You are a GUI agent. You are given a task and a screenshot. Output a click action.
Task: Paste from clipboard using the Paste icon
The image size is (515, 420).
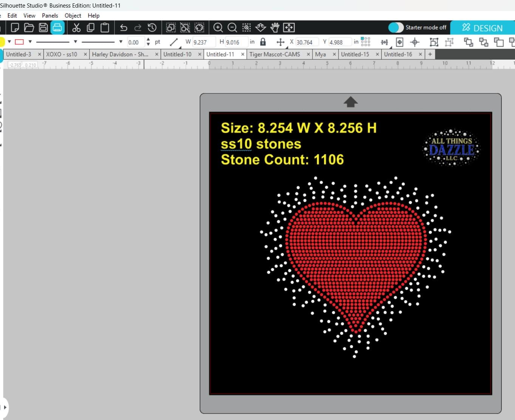pos(105,28)
